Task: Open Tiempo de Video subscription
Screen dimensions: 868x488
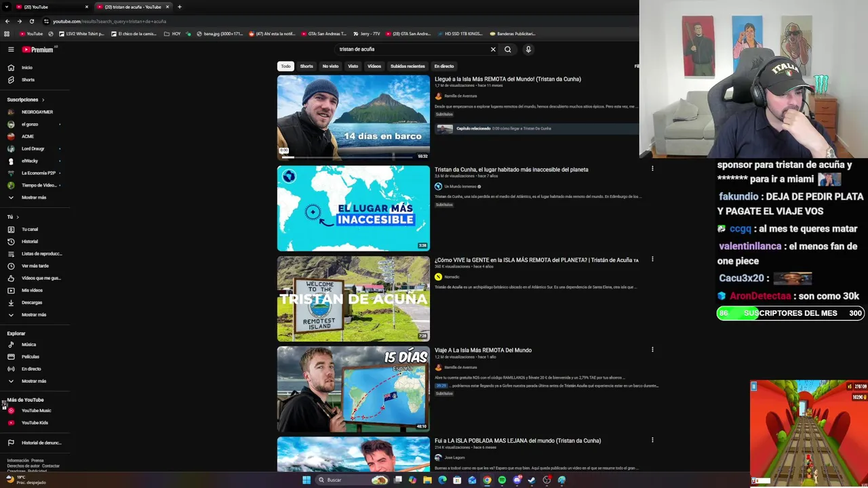Action: tap(39, 185)
